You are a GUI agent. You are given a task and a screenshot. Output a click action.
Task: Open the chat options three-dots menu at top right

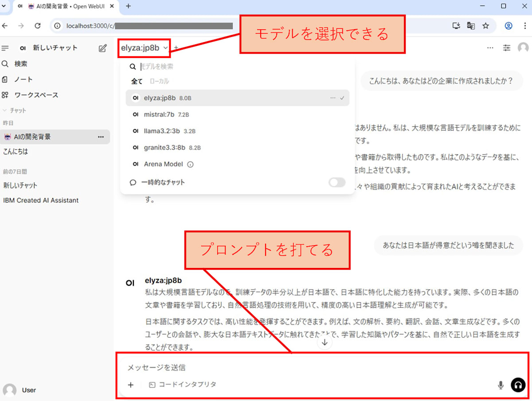click(x=490, y=47)
